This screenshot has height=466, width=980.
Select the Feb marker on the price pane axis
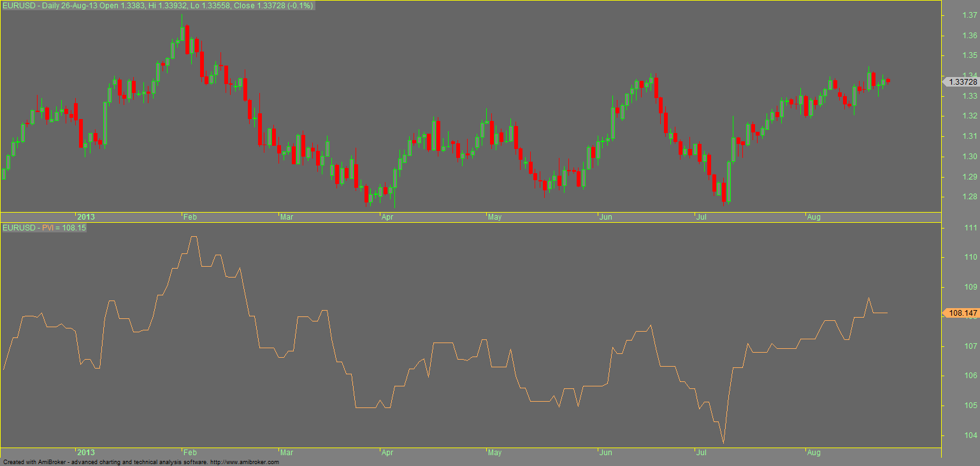[190, 217]
